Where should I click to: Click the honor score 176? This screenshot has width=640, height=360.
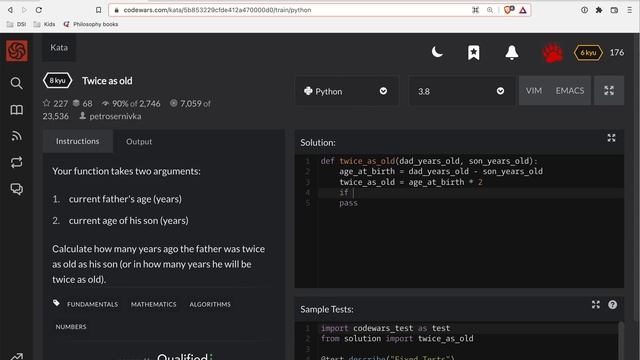coord(616,53)
